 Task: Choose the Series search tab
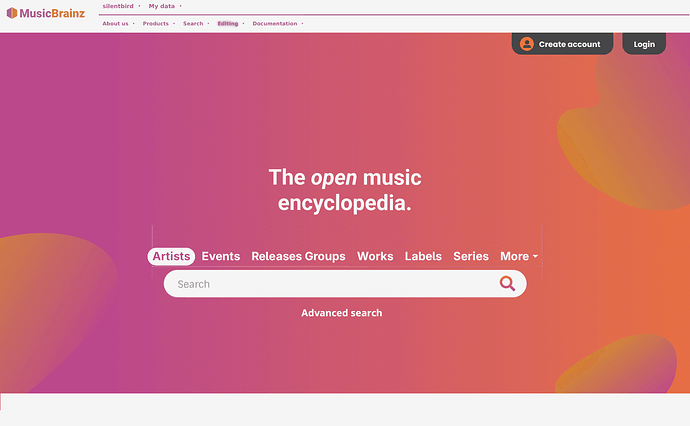click(471, 256)
